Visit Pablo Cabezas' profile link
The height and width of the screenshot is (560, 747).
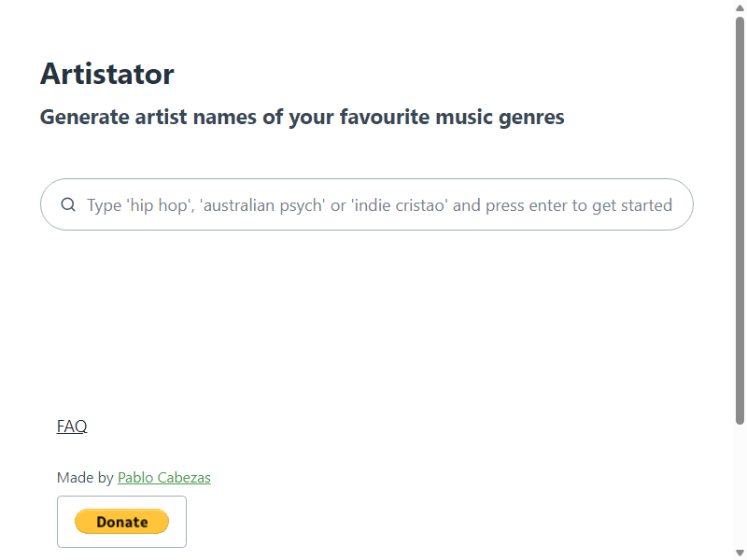[x=164, y=478]
